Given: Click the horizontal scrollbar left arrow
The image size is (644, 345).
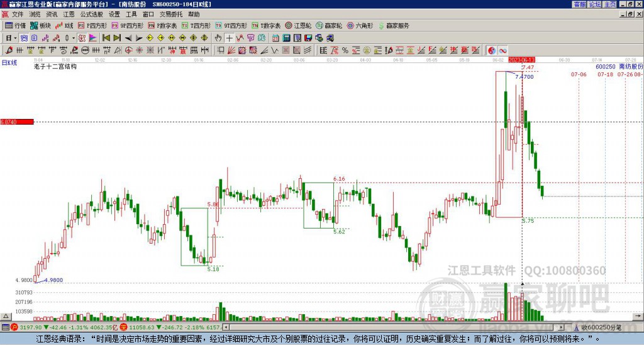Looking at the screenshot, I should point(226,327).
